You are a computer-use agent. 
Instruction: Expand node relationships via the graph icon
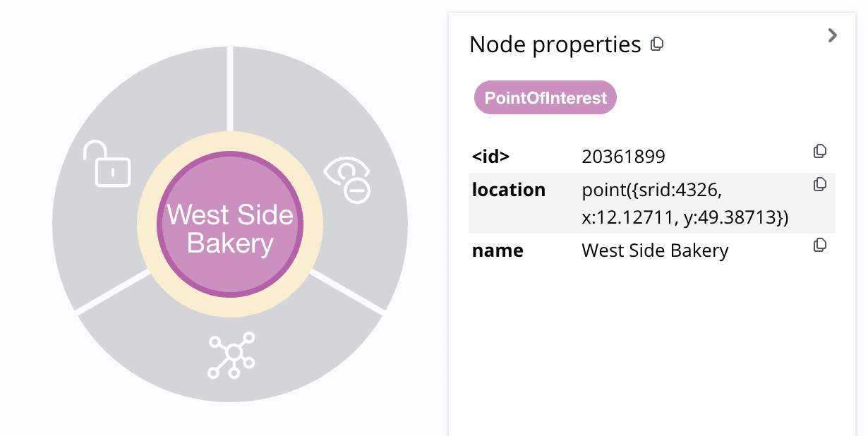click(x=231, y=357)
